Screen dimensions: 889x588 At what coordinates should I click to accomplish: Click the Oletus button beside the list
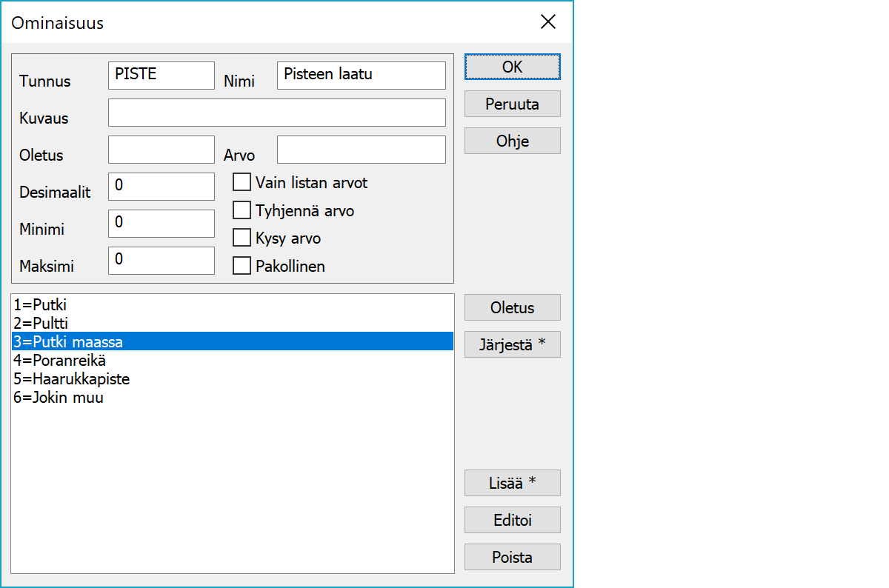[x=512, y=307]
